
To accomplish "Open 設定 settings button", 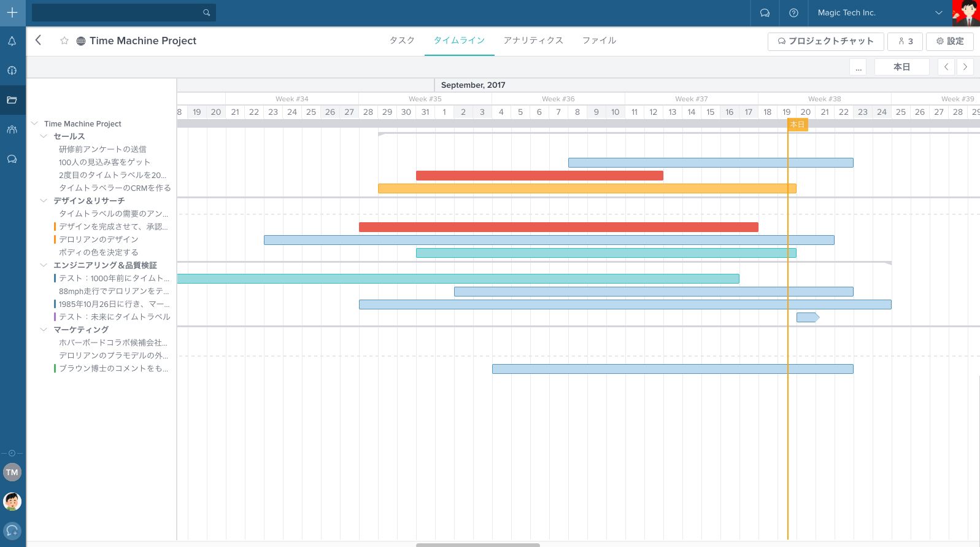I will click(949, 41).
